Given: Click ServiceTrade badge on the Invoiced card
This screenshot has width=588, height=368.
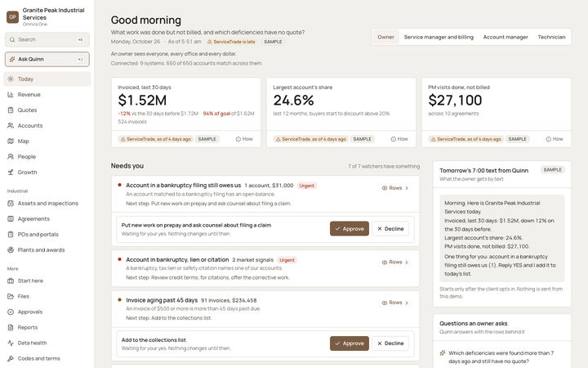Looking at the screenshot, I should coord(156,139).
